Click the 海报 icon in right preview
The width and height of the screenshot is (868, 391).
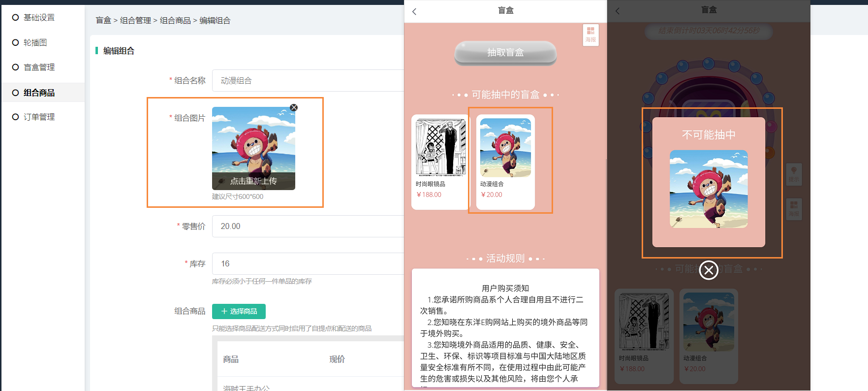(x=794, y=209)
